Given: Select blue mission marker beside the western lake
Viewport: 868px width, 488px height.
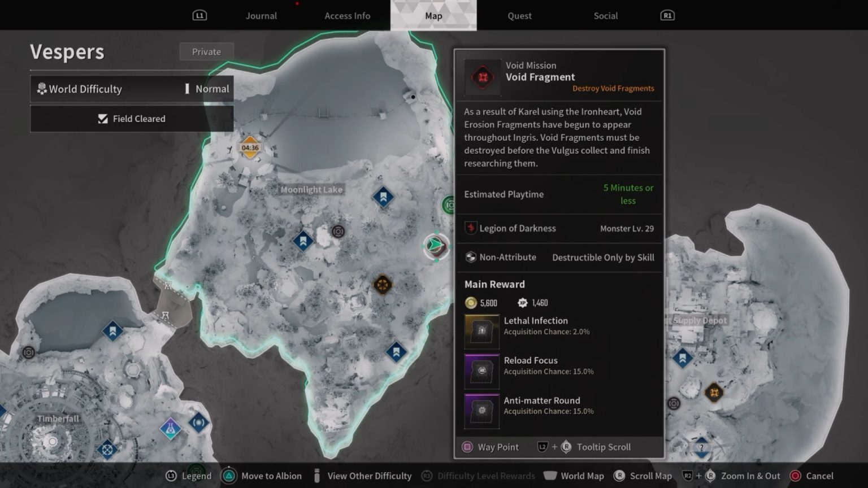Looking at the screenshot, I should point(112,330).
